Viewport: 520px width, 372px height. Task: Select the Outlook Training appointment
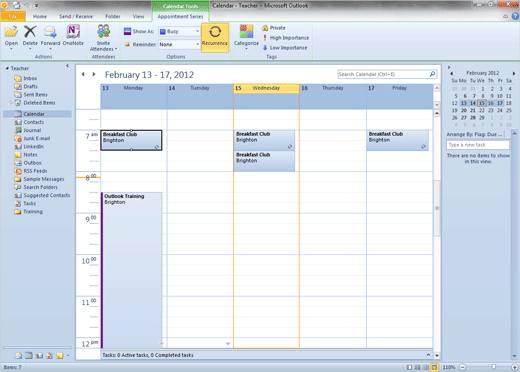132,270
